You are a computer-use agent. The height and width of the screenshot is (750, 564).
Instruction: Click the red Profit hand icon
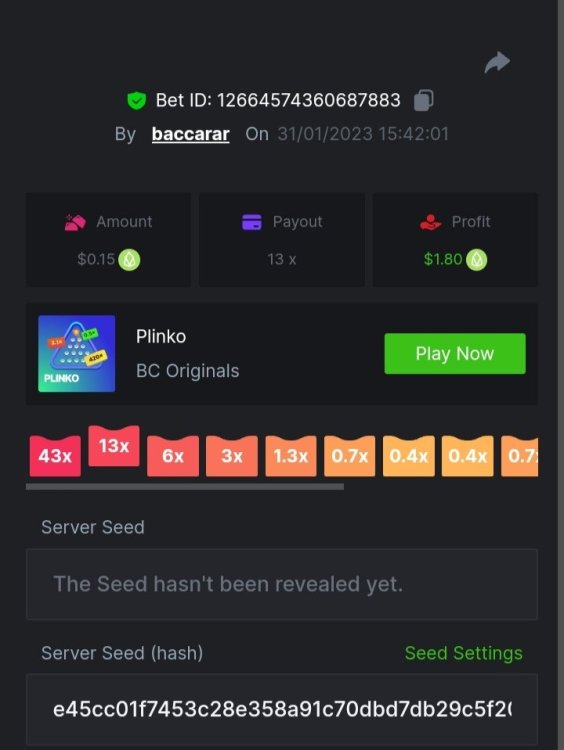431,222
